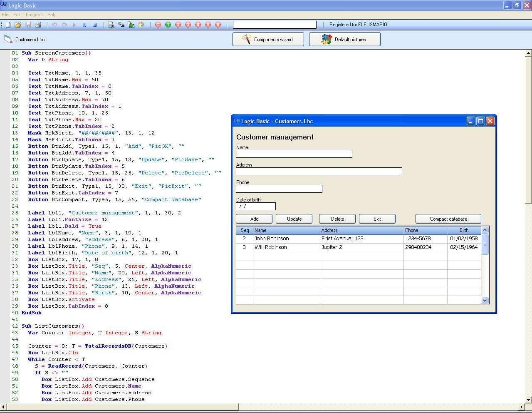Run the program with the play icon
The width and height of the screenshot is (532, 413).
pyautogui.click(x=74, y=25)
